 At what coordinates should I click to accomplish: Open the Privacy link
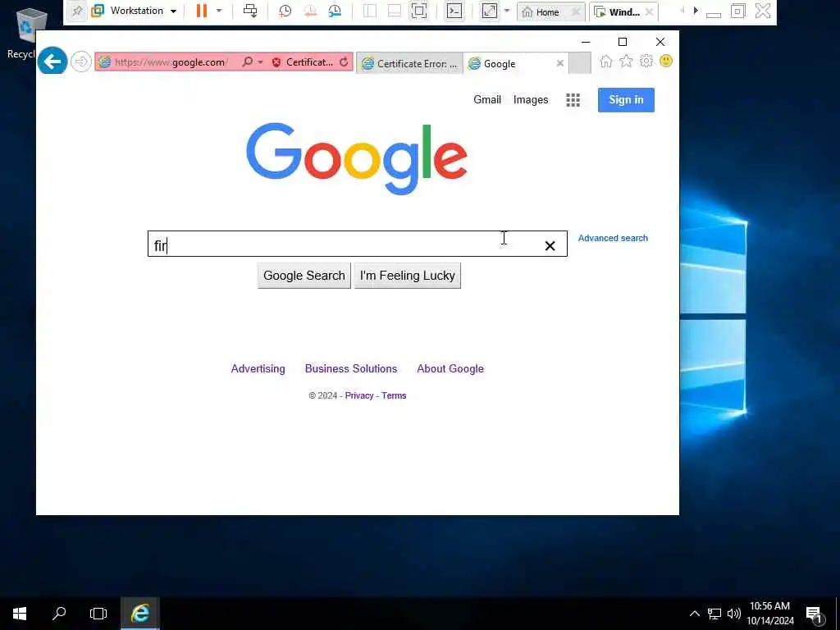pyautogui.click(x=359, y=395)
